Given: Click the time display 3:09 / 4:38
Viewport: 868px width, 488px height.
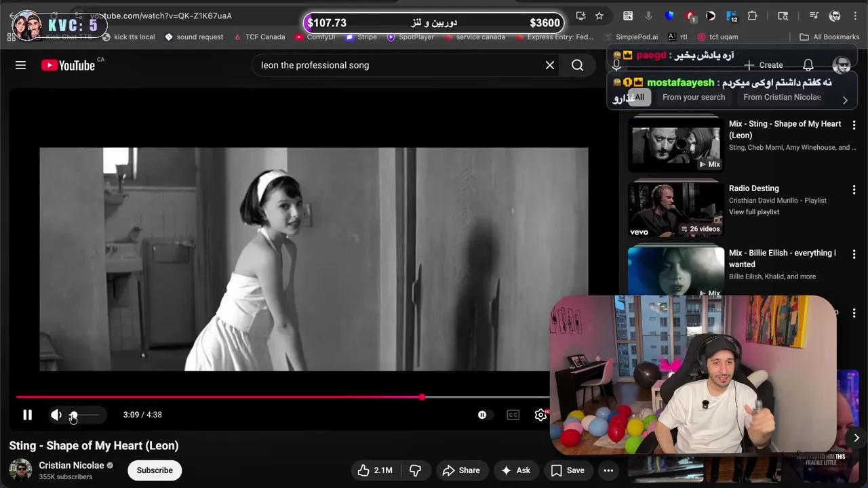Looking at the screenshot, I should point(142,415).
